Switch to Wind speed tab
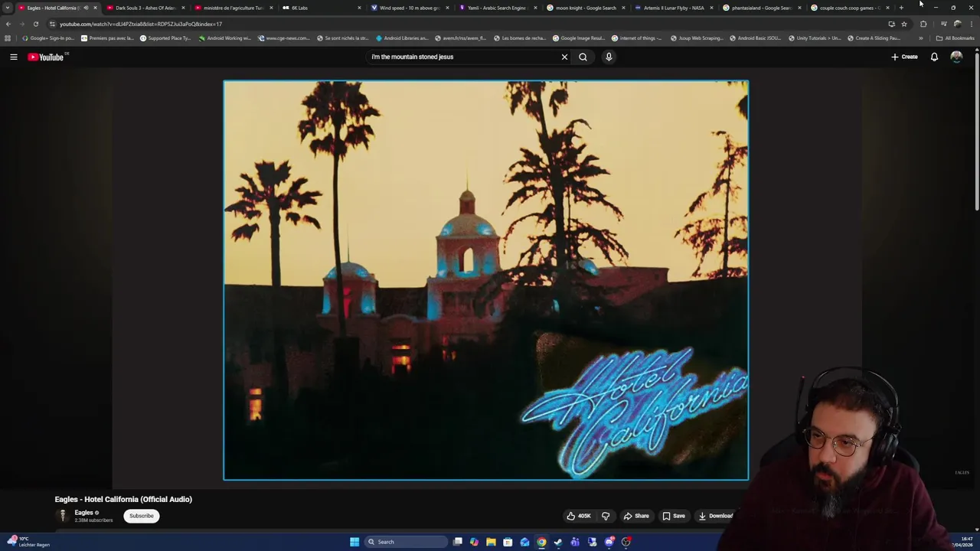Screen dimensions: 980x551 tap(409, 8)
